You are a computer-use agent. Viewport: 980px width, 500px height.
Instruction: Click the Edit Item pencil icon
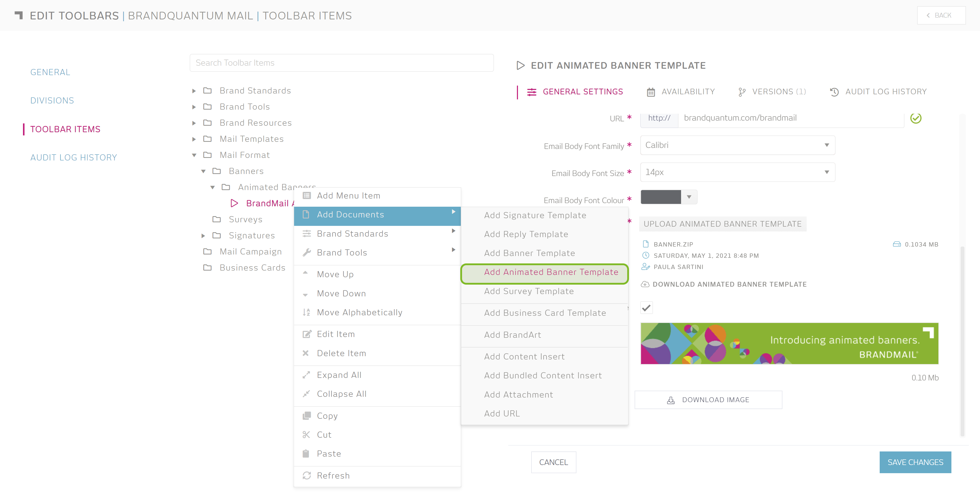click(307, 334)
